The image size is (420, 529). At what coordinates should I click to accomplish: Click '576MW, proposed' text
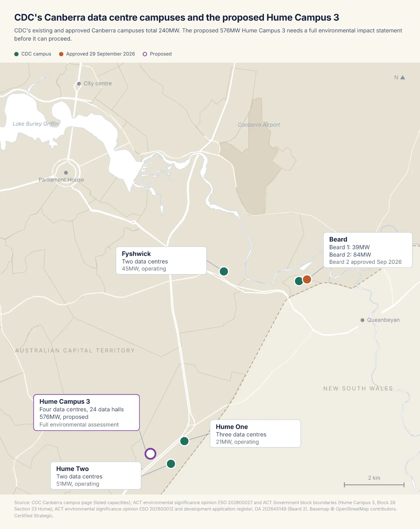point(64,417)
